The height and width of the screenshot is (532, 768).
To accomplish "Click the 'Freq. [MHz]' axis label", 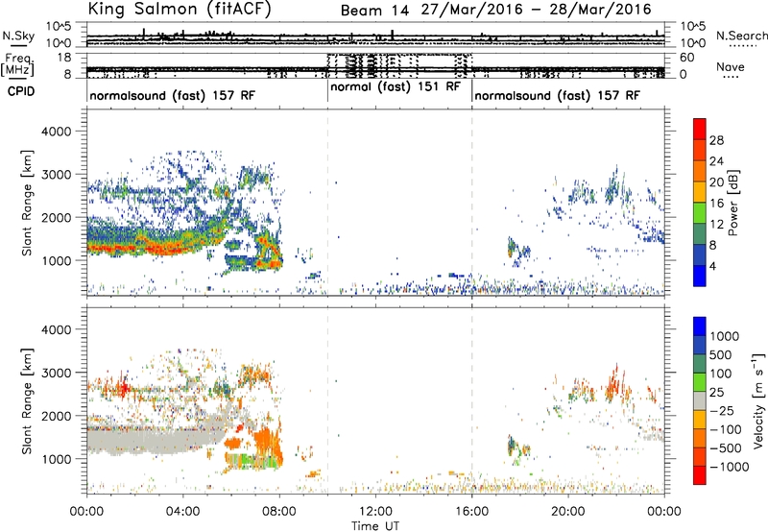I will point(17,64).
